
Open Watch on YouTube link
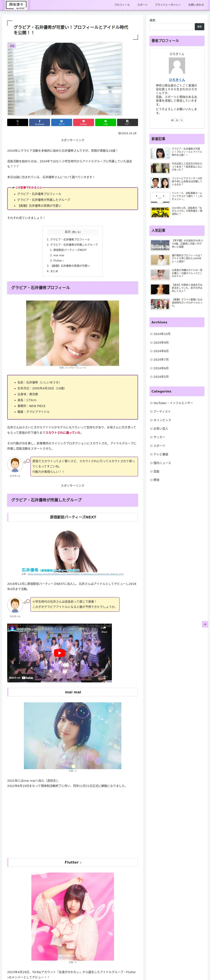click(21, 678)
